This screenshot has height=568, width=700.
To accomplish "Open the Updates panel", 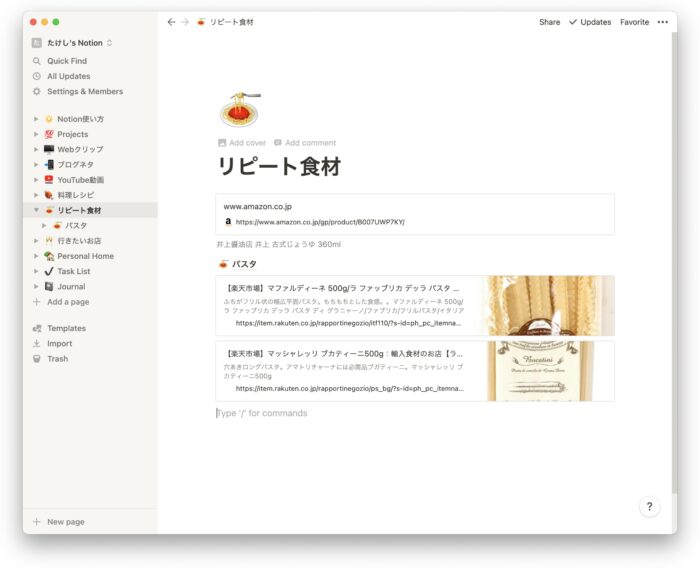I will [x=590, y=22].
